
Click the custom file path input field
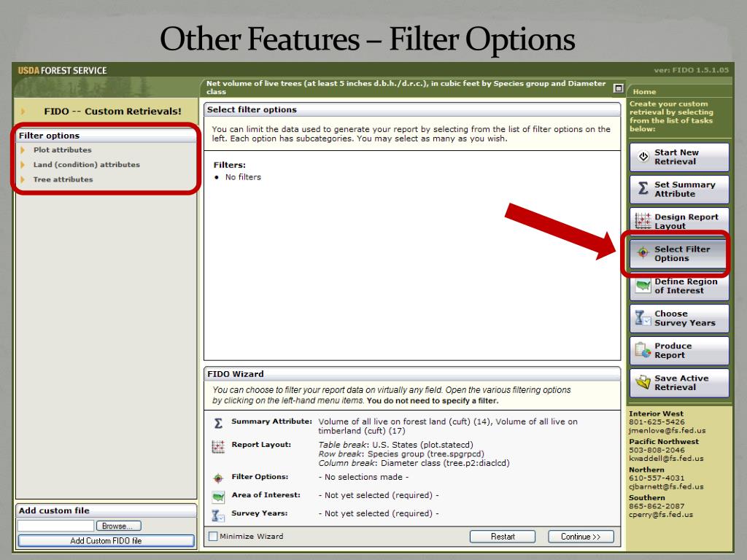point(55,526)
